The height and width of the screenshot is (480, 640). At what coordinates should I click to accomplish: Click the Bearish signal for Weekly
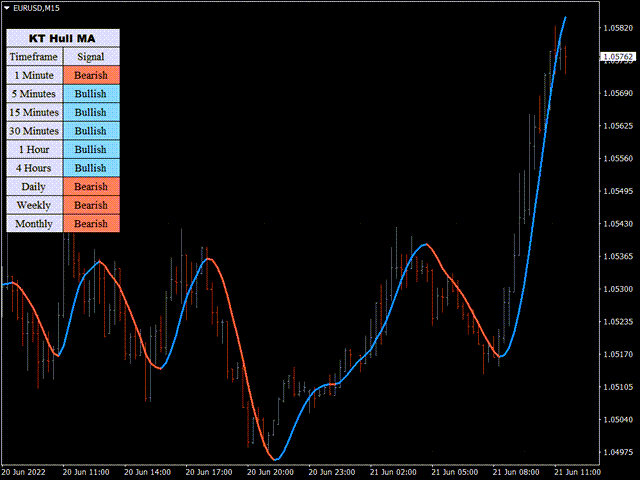coord(91,205)
